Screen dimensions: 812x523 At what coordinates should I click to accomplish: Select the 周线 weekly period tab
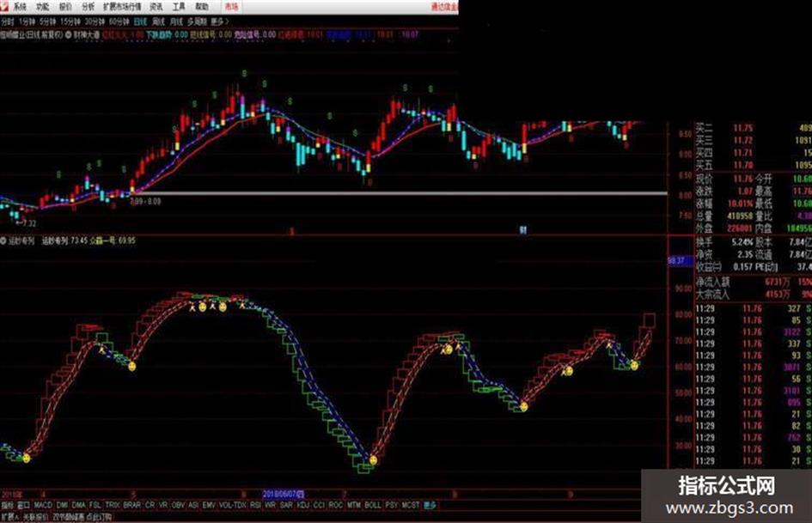(158, 21)
